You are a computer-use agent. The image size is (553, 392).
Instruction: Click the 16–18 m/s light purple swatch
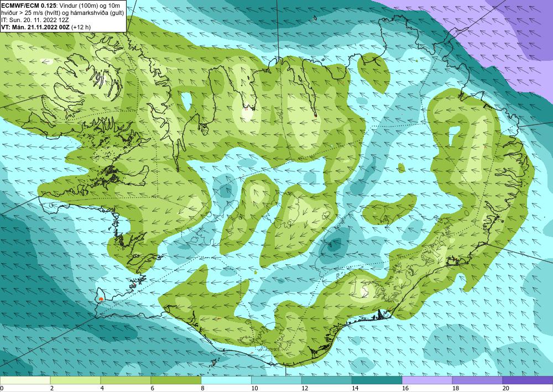(427, 380)
